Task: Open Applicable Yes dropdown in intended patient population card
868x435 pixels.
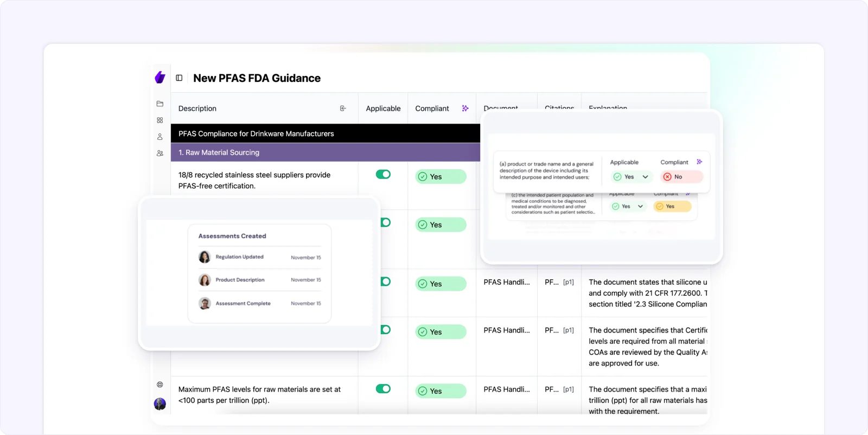Action: pyautogui.click(x=628, y=207)
